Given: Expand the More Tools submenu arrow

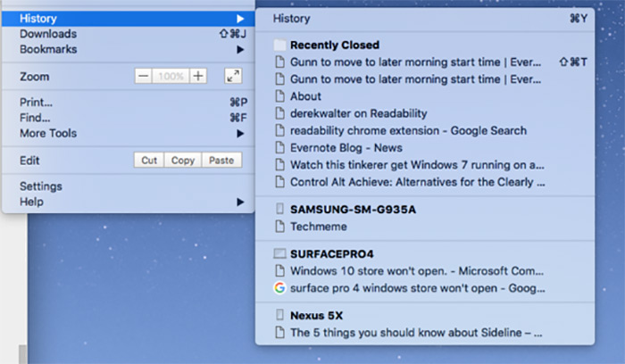Looking at the screenshot, I should 240,134.
